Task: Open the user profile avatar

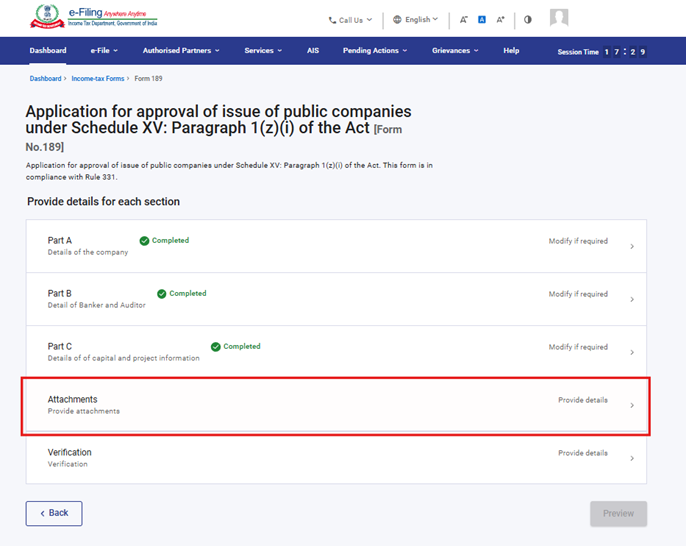Action: [559, 18]
